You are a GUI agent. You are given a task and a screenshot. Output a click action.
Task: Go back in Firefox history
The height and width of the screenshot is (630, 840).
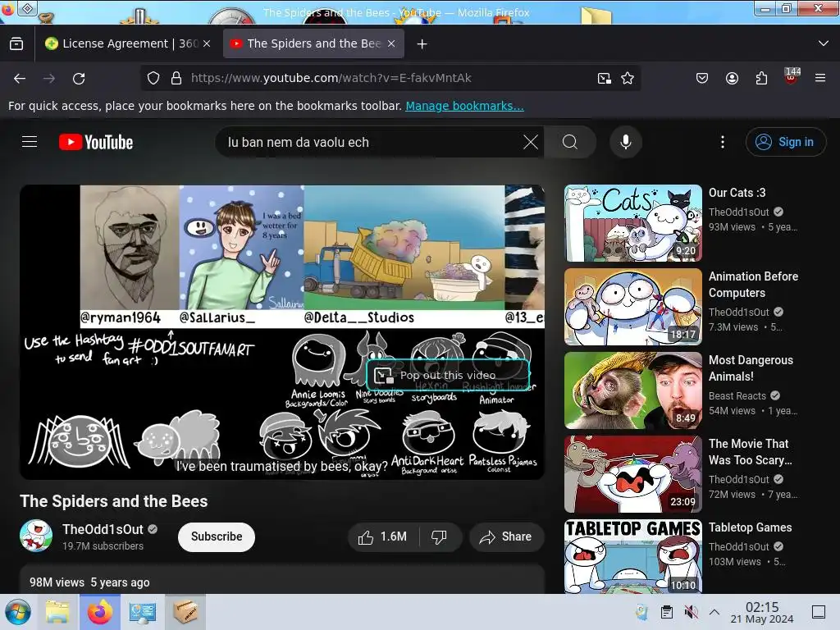pyautogui.click(x=20, y=79)
